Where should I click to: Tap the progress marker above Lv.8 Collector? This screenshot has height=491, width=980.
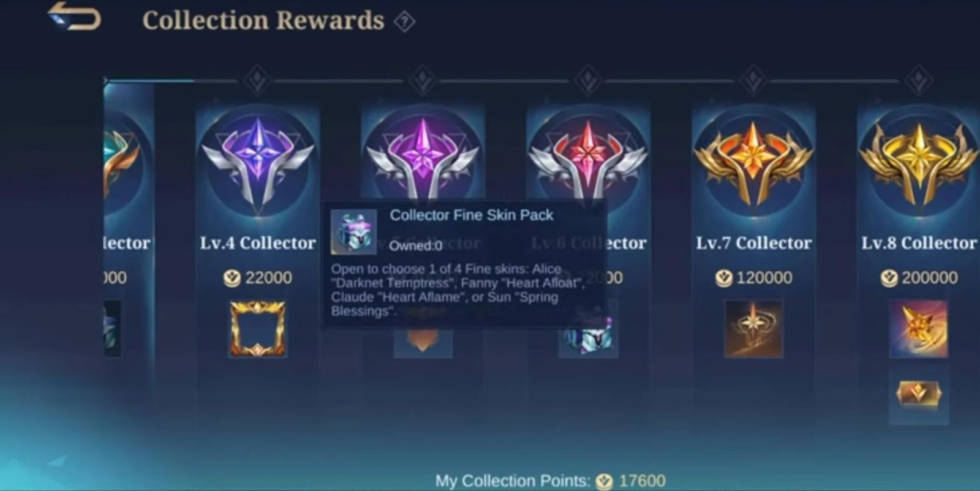coord(919,80)
